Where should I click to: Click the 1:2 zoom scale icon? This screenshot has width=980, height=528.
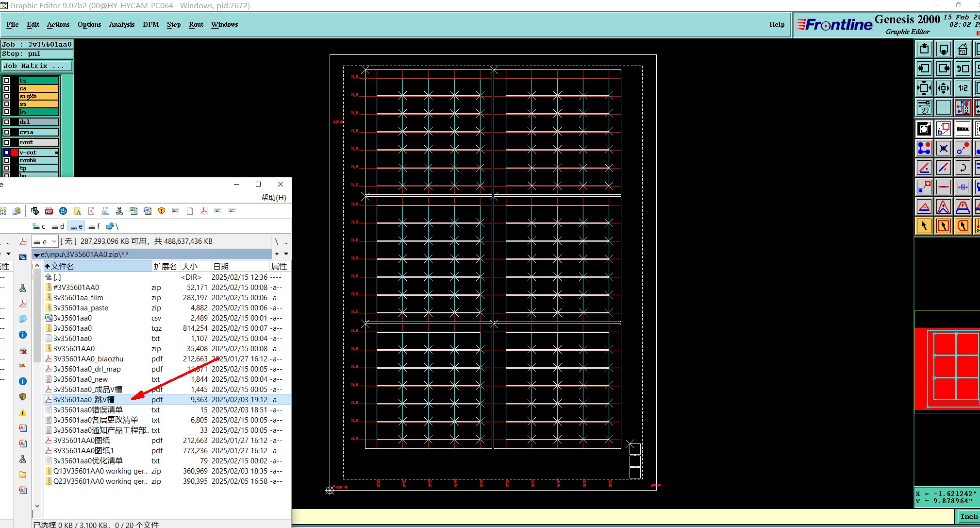point(963,88)
